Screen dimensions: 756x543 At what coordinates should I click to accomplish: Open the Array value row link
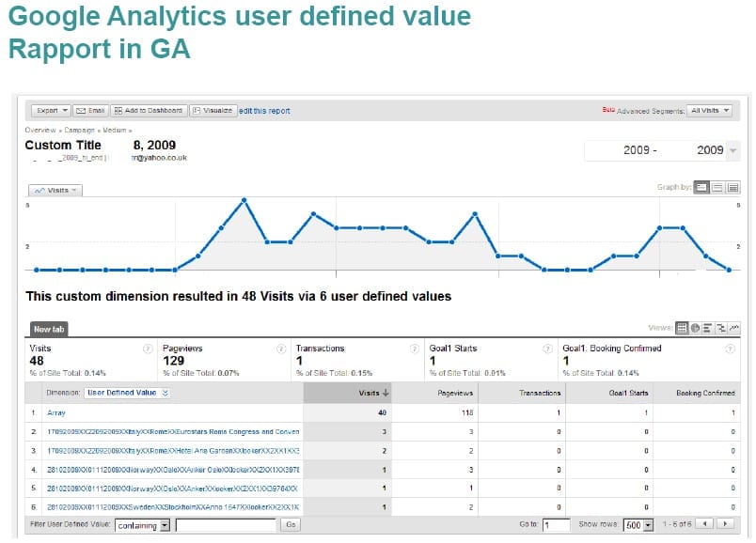click(55, 413)
